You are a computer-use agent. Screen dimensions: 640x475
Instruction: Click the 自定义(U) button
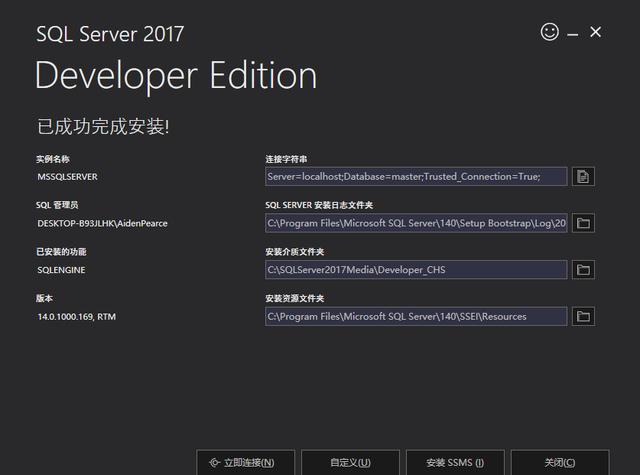tap(350, 462)
